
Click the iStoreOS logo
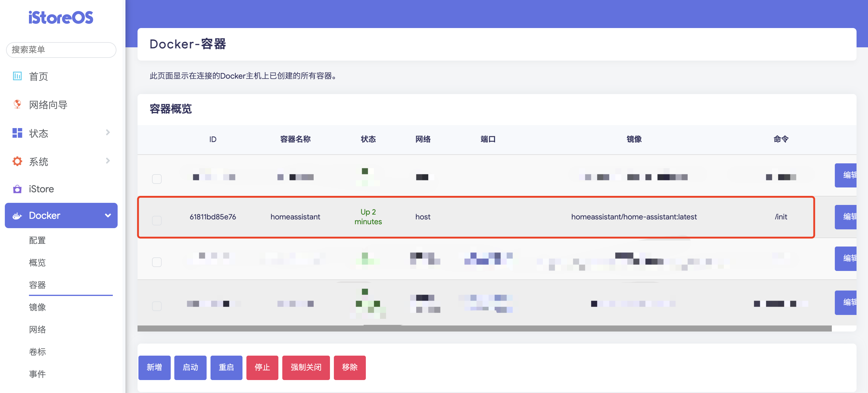point(61,17)
